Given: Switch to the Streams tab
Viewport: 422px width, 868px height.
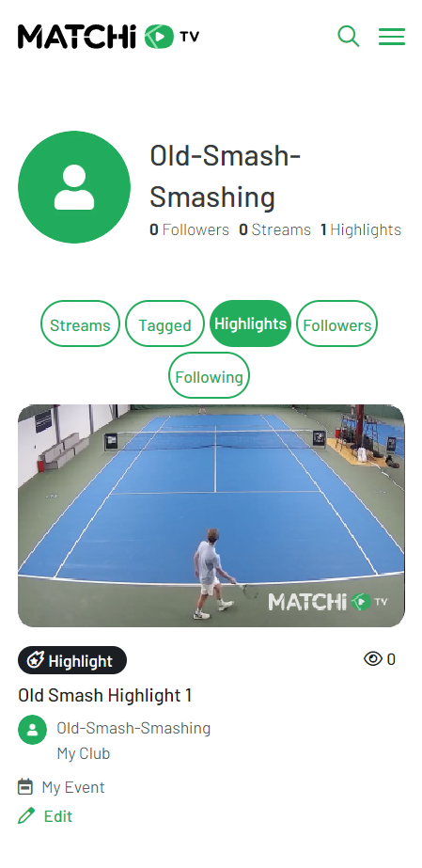Looking at the screenshot, I should point(80,324).
